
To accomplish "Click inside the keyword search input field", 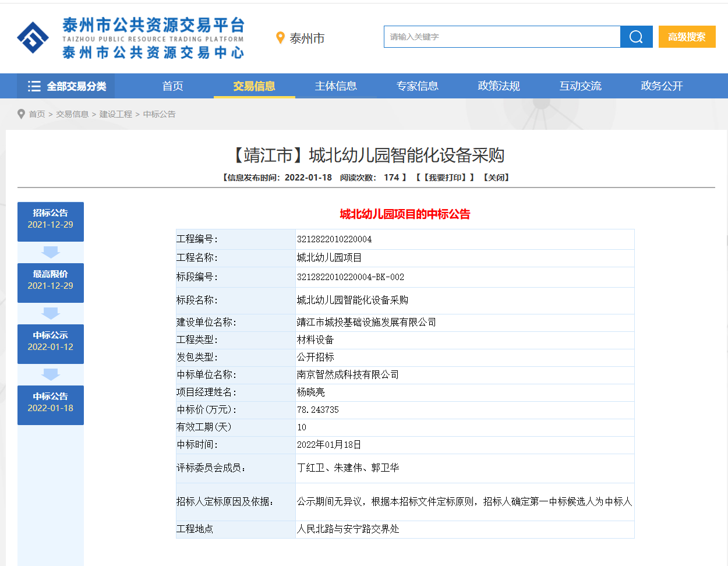I will [501, 36].
